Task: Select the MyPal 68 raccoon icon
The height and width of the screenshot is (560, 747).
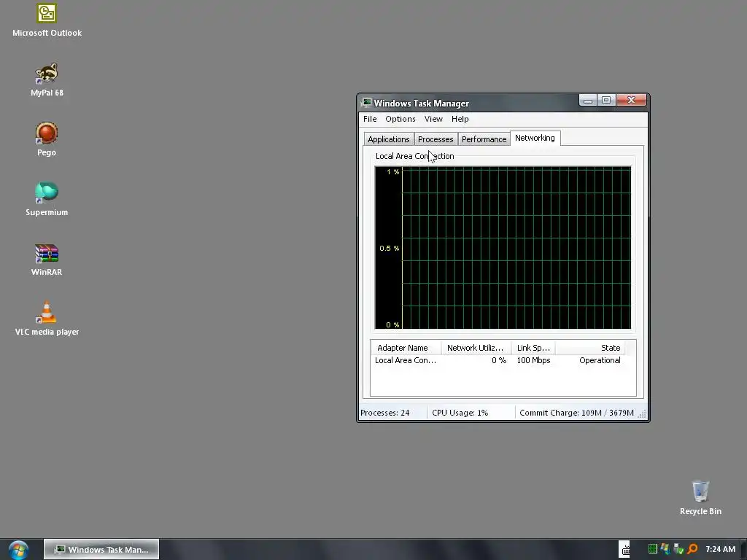Action: (x=47, y=74)
